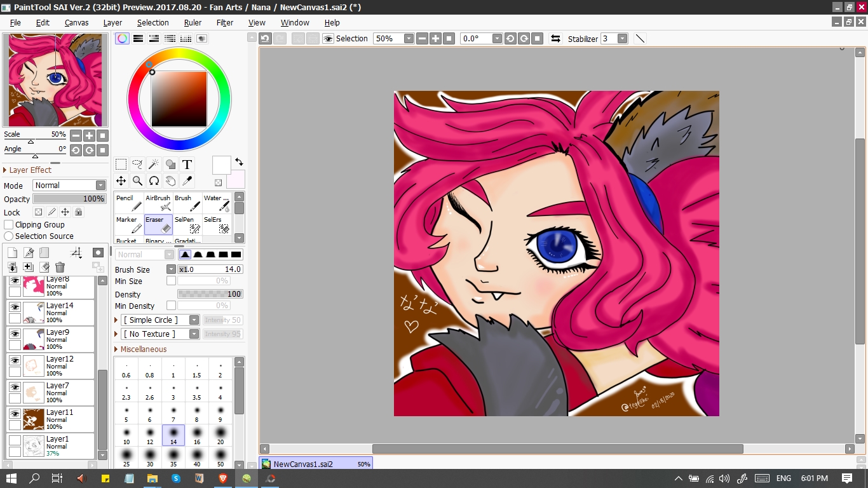The image size is (868, 488).
Task: Open the No Texture brush dropdown
Action: pyautogui.click(x=160, y=334)
